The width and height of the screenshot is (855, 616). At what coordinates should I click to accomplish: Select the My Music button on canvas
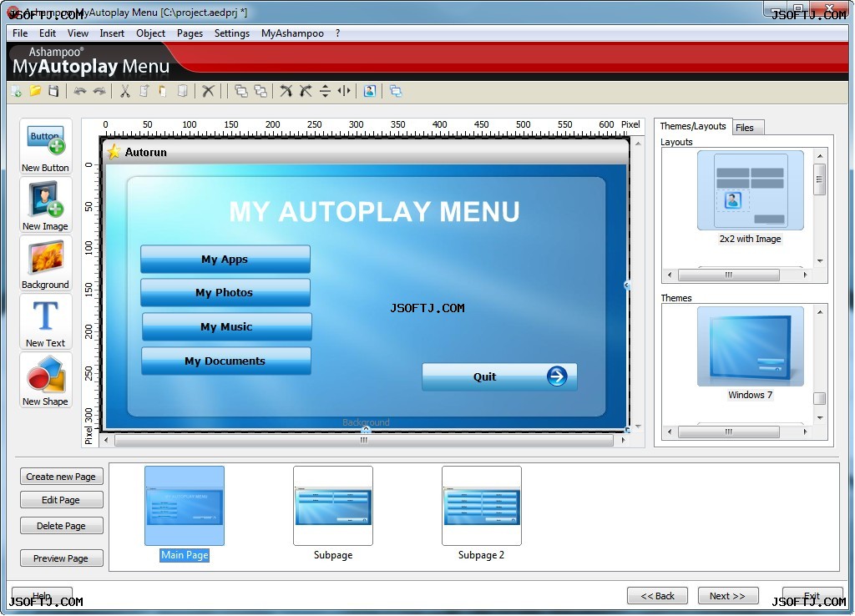coord(227,326)
